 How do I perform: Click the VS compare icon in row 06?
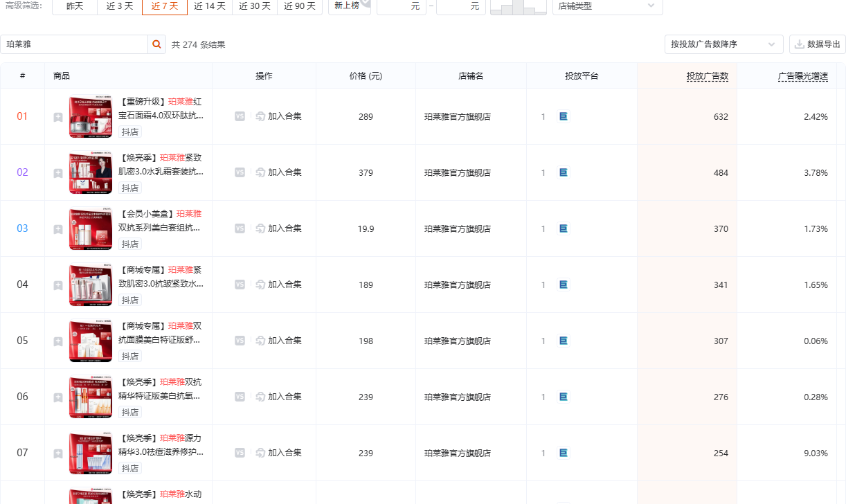click(x=240, y=397)
